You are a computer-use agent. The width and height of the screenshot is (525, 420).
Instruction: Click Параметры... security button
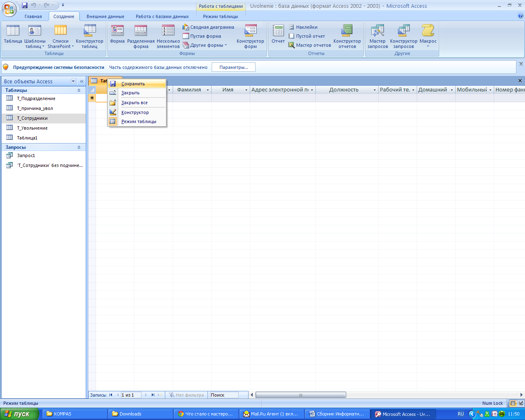click(x=233, y=67)
